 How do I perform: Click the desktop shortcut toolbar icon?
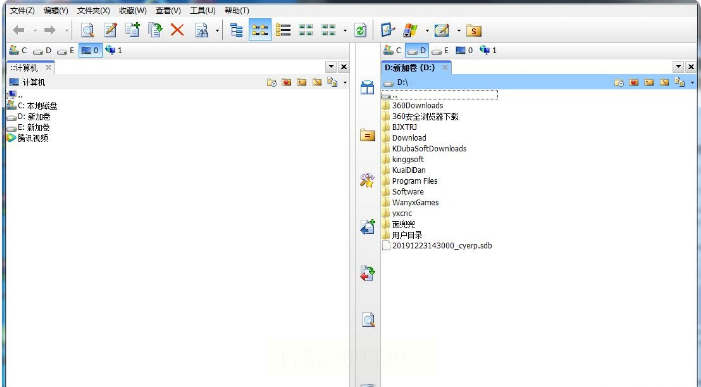(x=388, y=30)
